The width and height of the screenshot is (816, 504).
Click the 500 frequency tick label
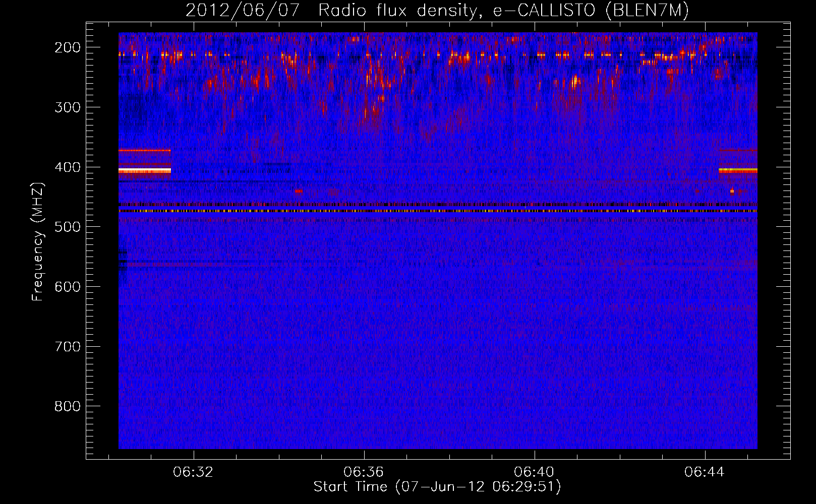(68, 227)
